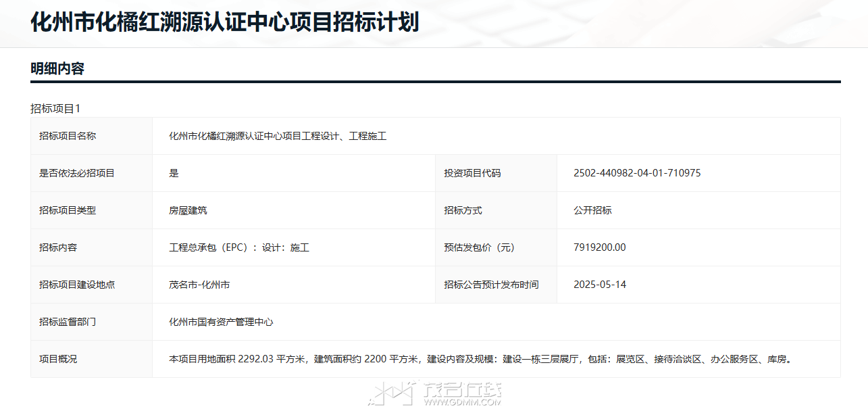This screenshot has height=409, width=868.
Task: Select the project overview text 本项目用地面积 2292.03 平方米
Action: [237, 359]
